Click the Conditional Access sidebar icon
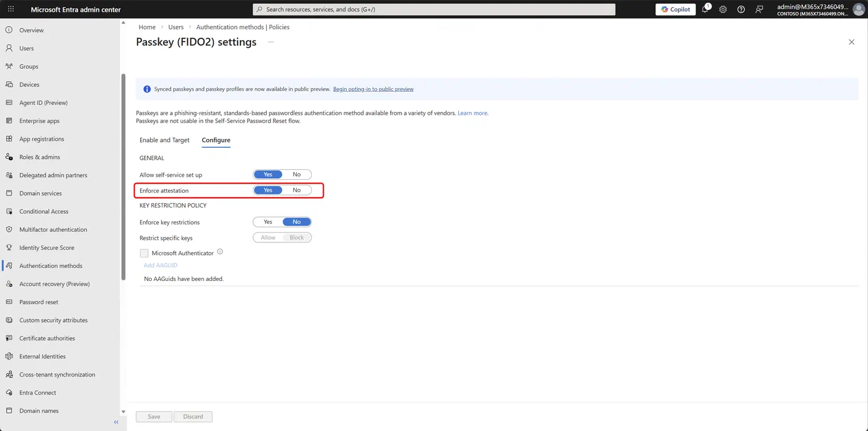 (9, 211)
